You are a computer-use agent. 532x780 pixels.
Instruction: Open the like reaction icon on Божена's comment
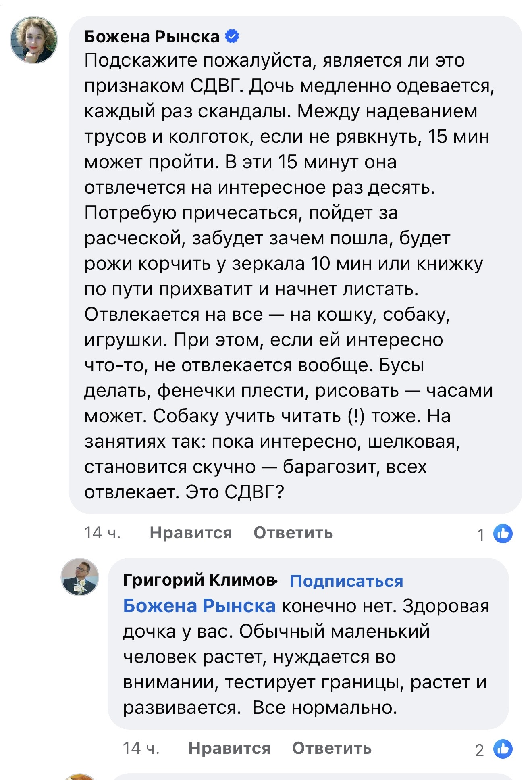(x=503, y=534)
